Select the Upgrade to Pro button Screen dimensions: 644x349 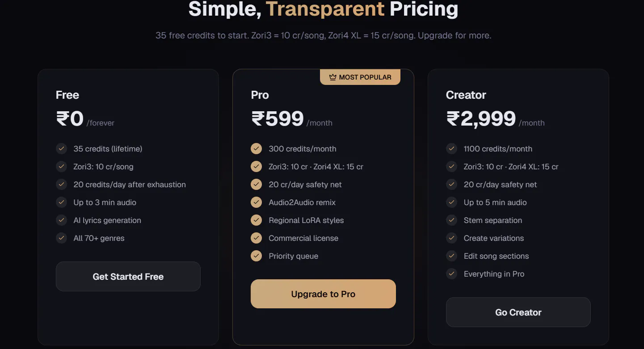323,294
